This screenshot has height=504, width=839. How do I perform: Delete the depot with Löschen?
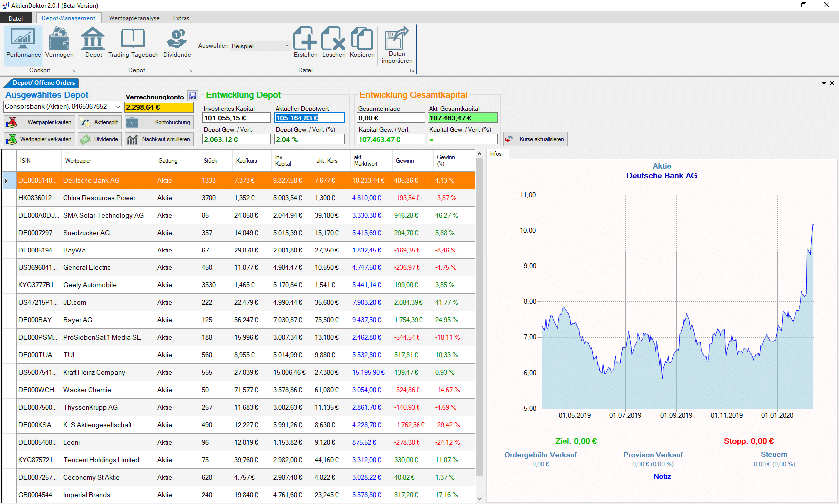click(x=333, y=43)
